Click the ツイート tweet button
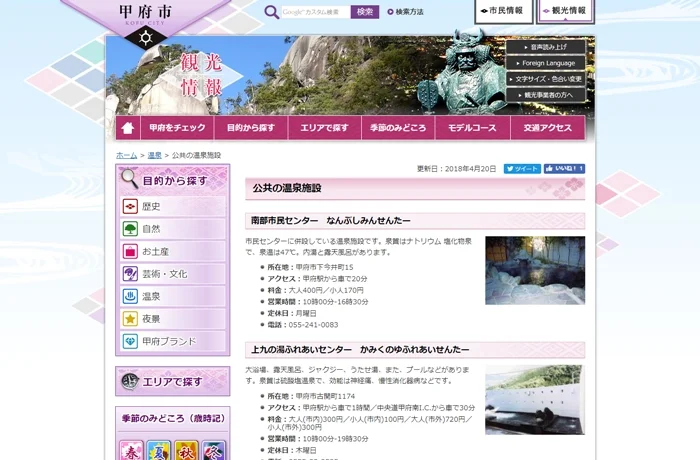 pyautogui.click(x=522, y=169)
